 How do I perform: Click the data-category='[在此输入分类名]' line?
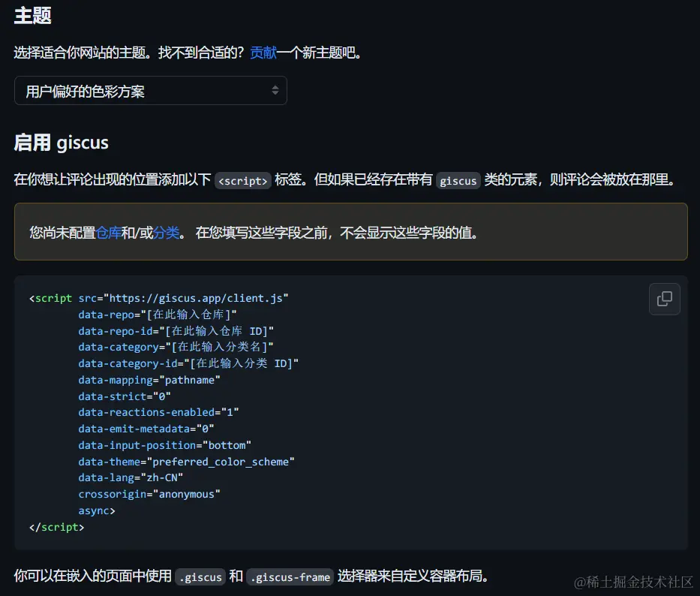click(176, 347)
